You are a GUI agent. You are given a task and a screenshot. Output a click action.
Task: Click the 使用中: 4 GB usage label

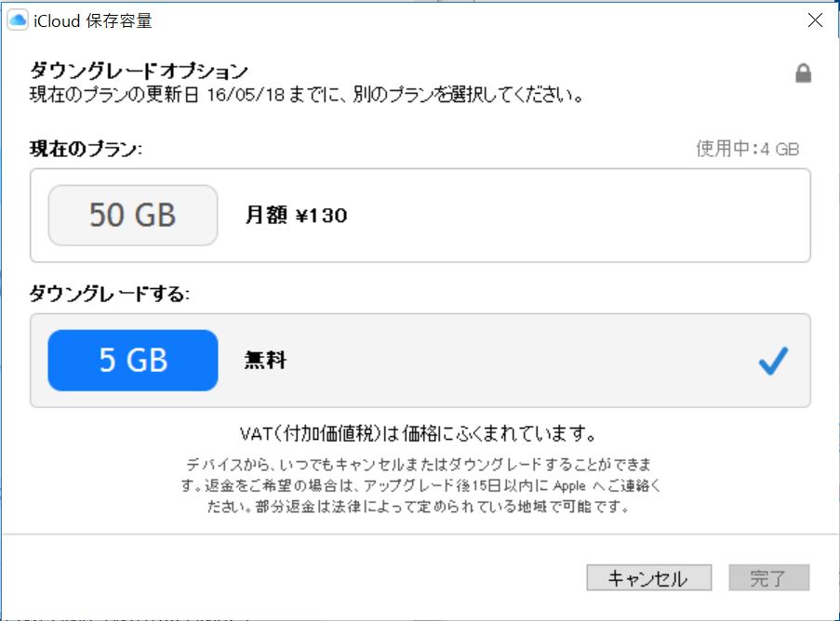point(747,149)
